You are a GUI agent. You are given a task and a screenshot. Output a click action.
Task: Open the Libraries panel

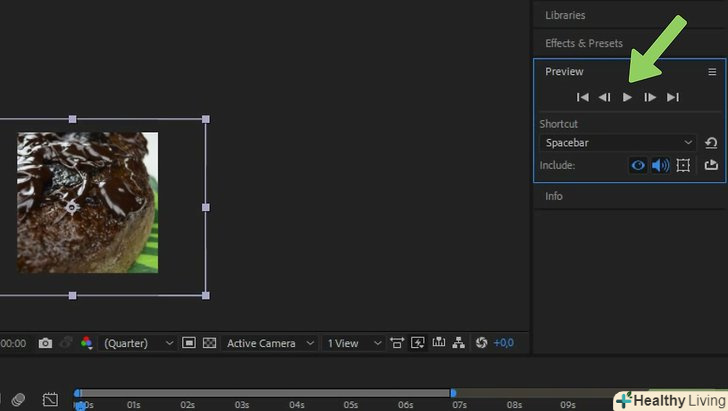pyautogui.click(x=565, y=15)
